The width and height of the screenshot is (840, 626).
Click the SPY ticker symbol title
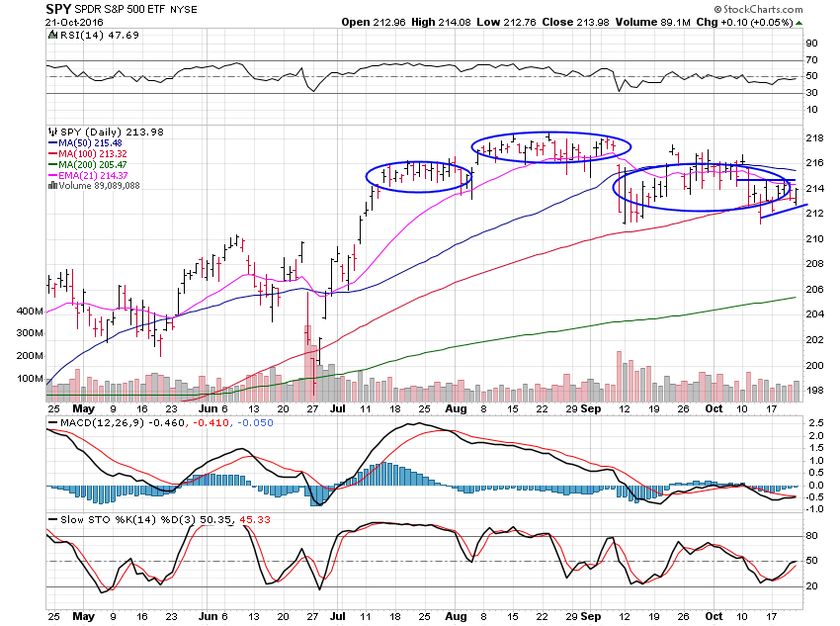click(x=61, y=8)
